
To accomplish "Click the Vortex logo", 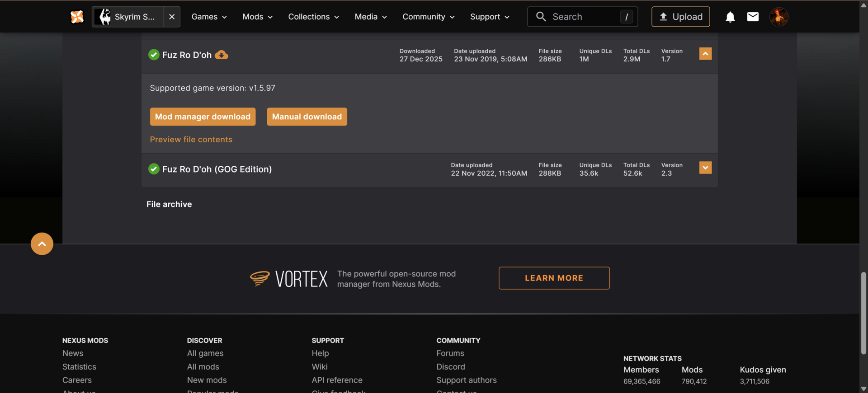I will (x=289, y=278).
